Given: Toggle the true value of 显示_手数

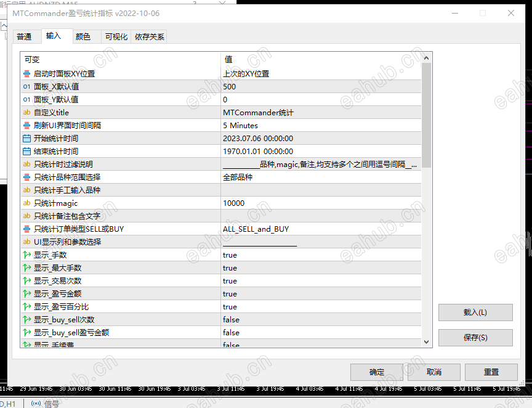Looking at the screenshot, I should point(321,255).
